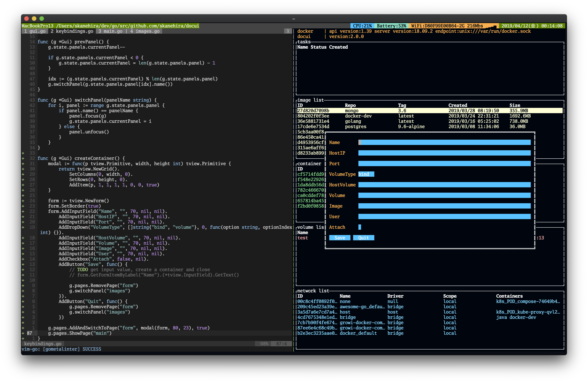Click the date and time status segment
The height and width of the screenshot is (383, 588).
pyautogui.click(x=532, y=26)
